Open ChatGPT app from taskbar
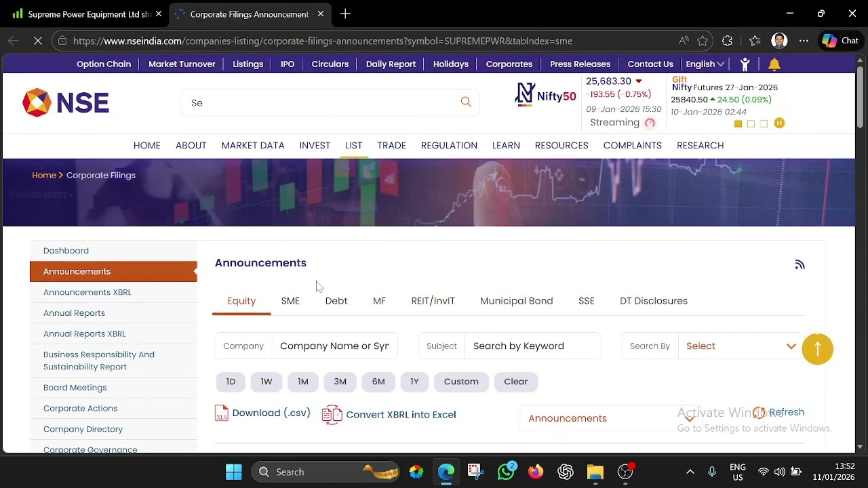The image size is (868, 488). 566,472
